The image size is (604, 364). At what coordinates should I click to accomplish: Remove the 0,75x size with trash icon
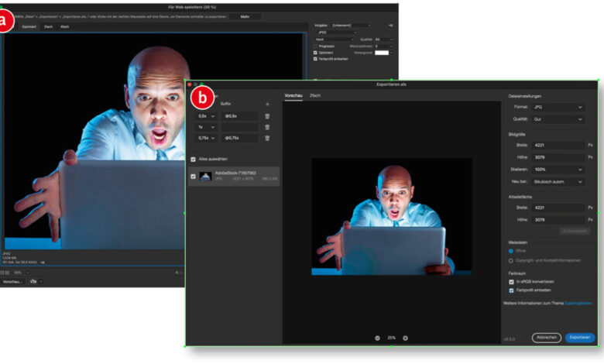tap(267, 138)
